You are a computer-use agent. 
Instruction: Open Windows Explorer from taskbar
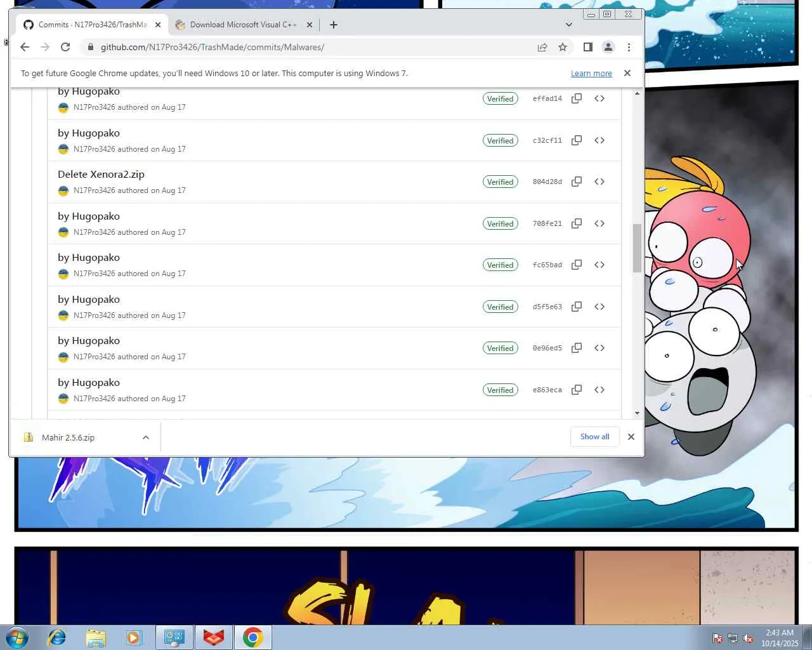coord(96,637)
